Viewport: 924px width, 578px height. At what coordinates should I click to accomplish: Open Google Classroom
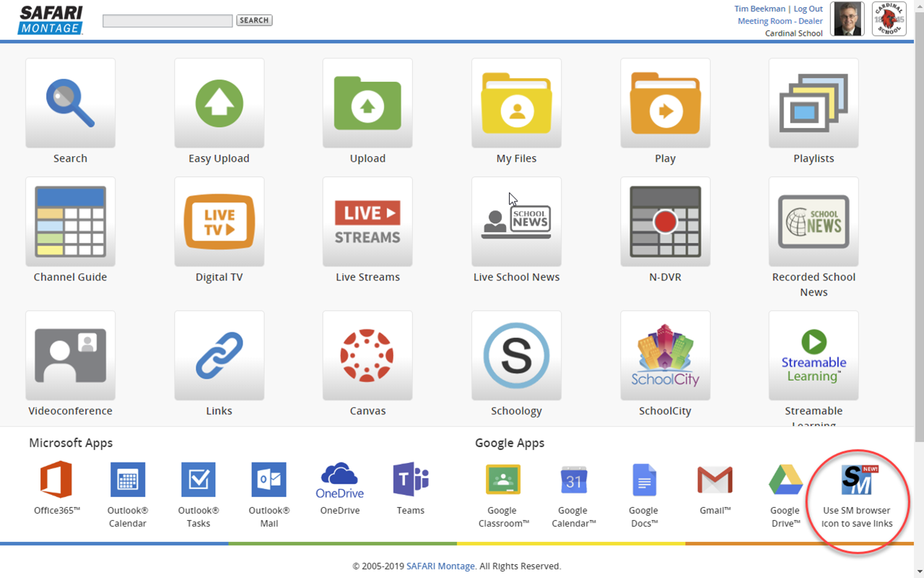pos(502,479)
